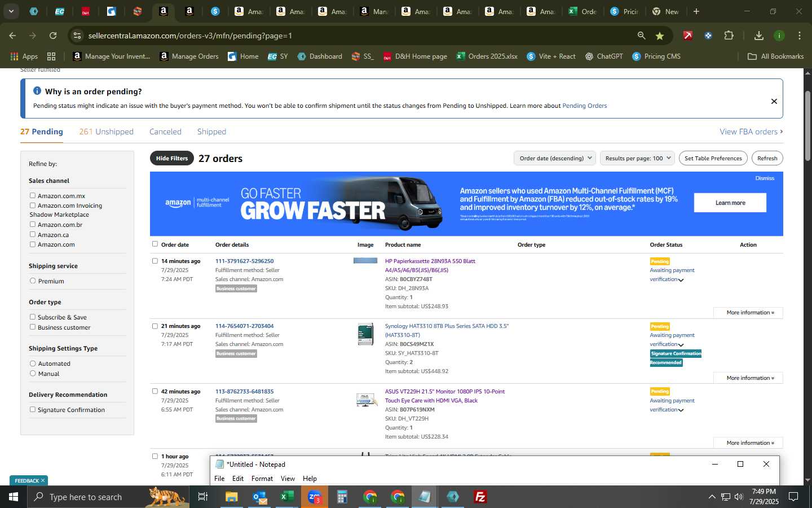Open the browser zoom magnifier icon
Viewport: 812px width, 508px height.
[641, 36]
